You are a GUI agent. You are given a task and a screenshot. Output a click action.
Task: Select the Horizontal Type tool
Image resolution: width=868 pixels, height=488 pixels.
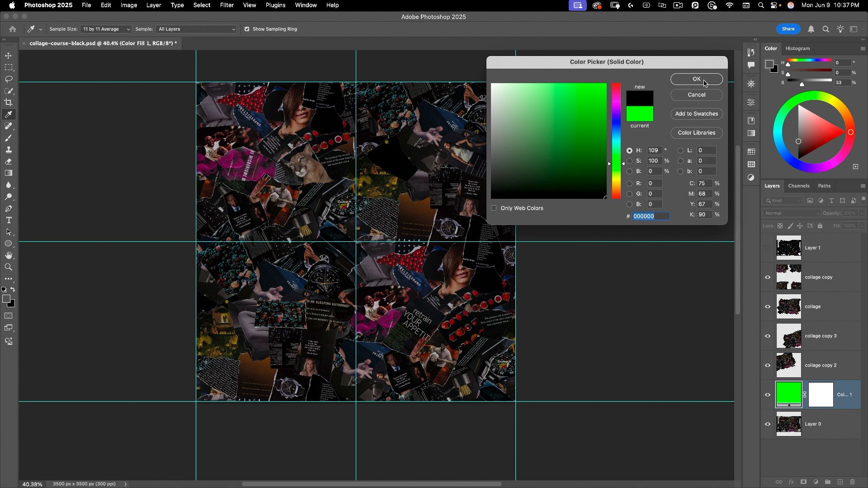point(9,220)
